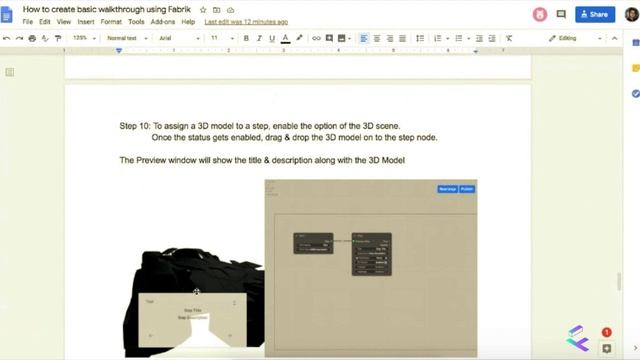
Task: Open the Tools menu
Action: (x=136, y=22)
